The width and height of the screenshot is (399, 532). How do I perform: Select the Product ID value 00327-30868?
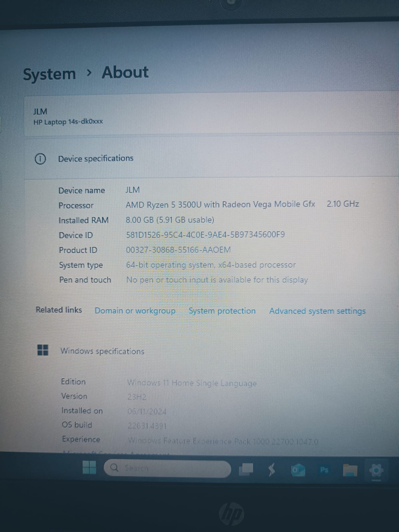pos(178,250)
